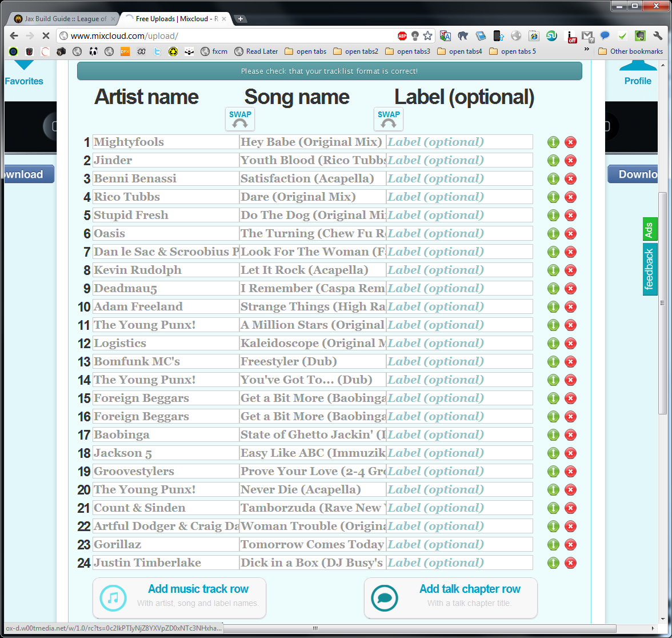Close the Free Uploads Mixcloud tab

coord(224,19)
